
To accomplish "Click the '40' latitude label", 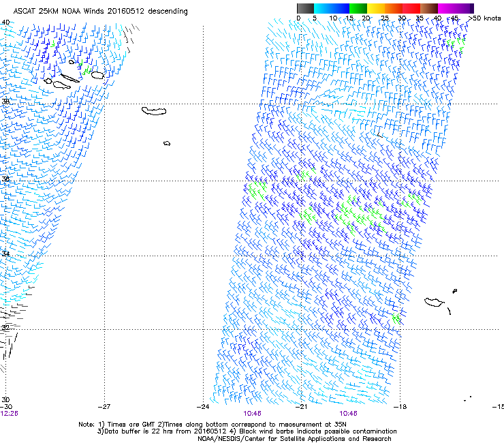I will (5, 22).
